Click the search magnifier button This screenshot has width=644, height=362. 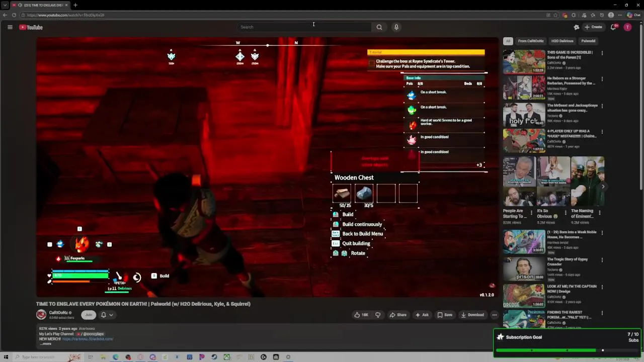(379, 27)
